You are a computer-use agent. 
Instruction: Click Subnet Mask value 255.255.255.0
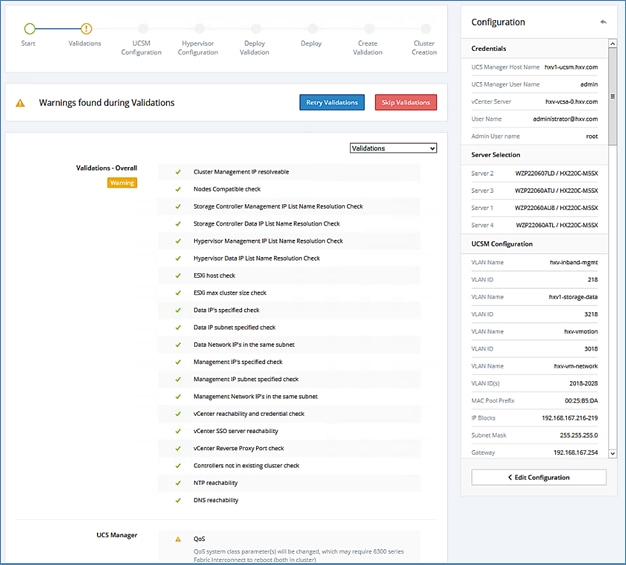(579, 435)
